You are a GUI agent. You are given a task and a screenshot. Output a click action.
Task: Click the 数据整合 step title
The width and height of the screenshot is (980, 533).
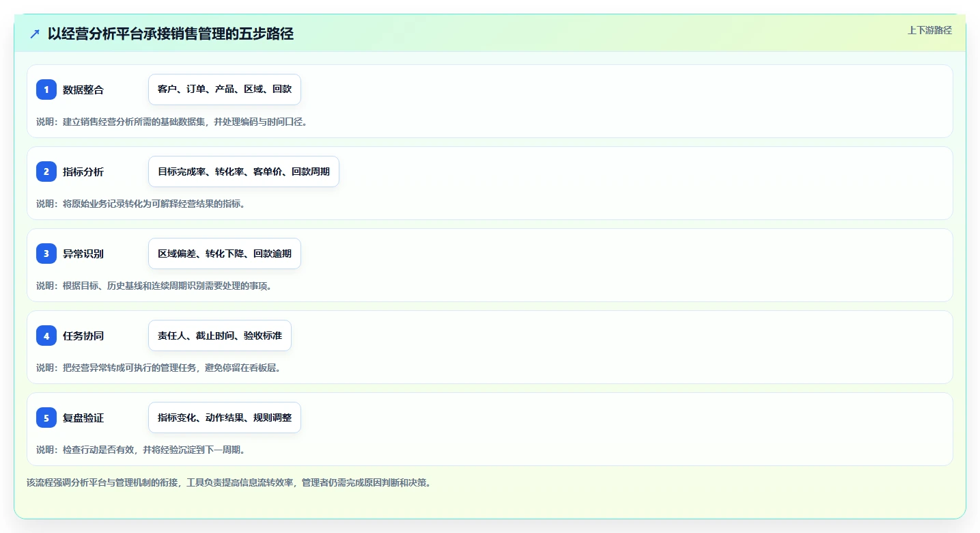point(83,90)
